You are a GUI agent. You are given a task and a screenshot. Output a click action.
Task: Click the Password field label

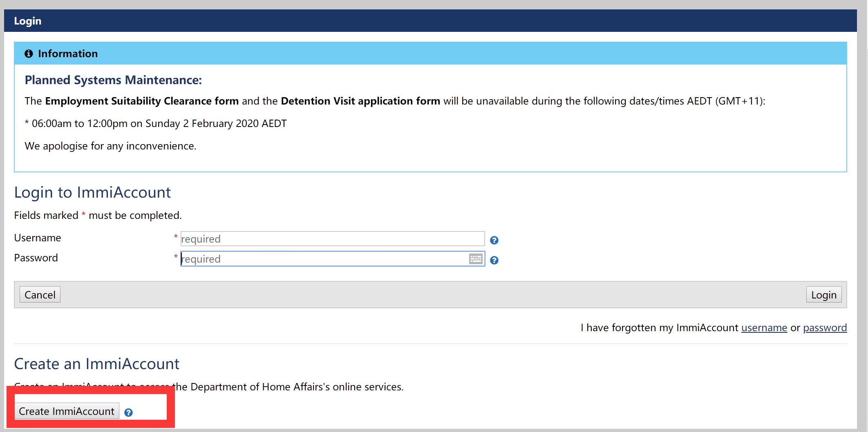click(36, 258)
